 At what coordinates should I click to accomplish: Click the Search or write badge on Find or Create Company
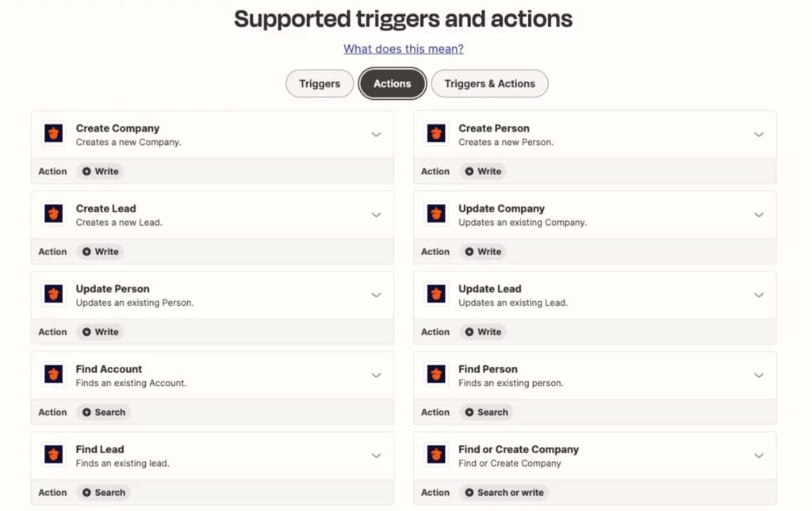(504, 492)
